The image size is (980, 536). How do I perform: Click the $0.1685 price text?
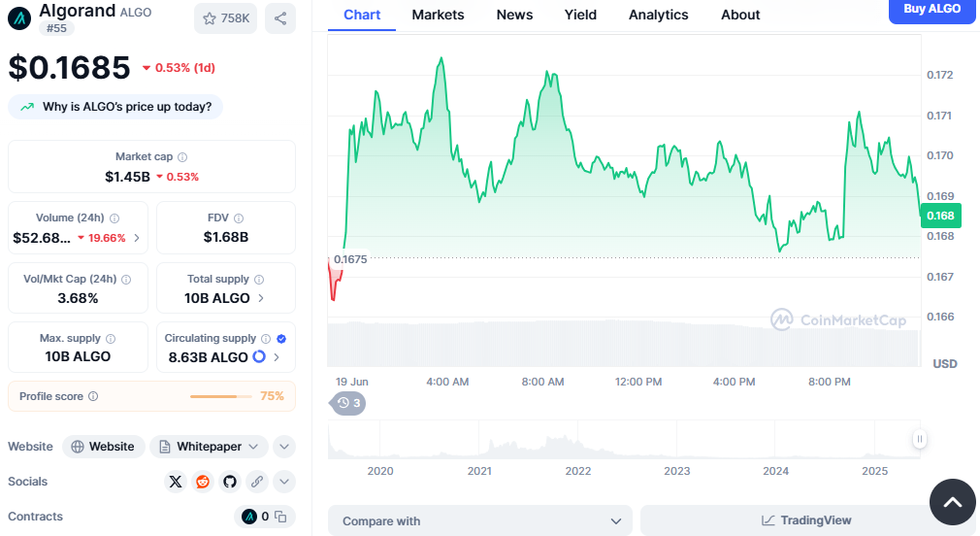coord(69,68)
